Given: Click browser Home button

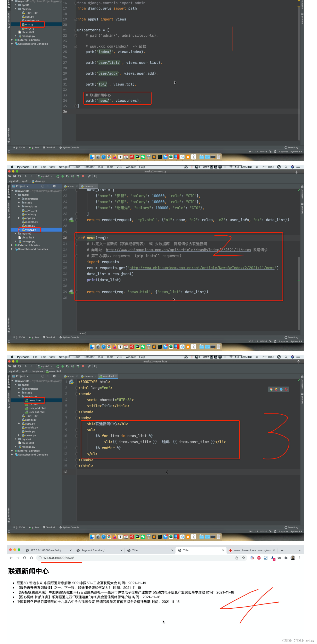Looking at the screenshot, I should (x=31, y=558).
